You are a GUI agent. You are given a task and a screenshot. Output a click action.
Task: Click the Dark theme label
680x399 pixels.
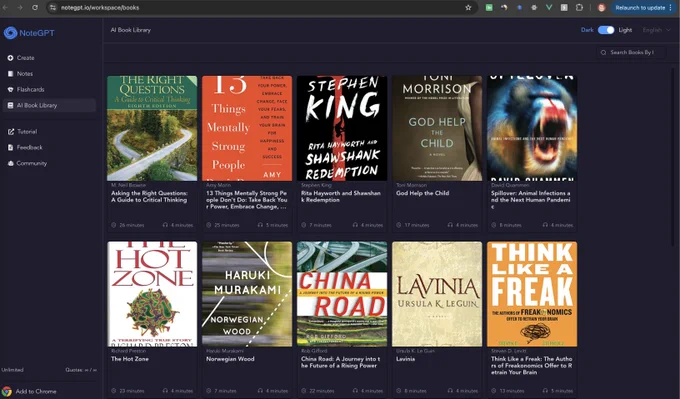click(587, 30)
